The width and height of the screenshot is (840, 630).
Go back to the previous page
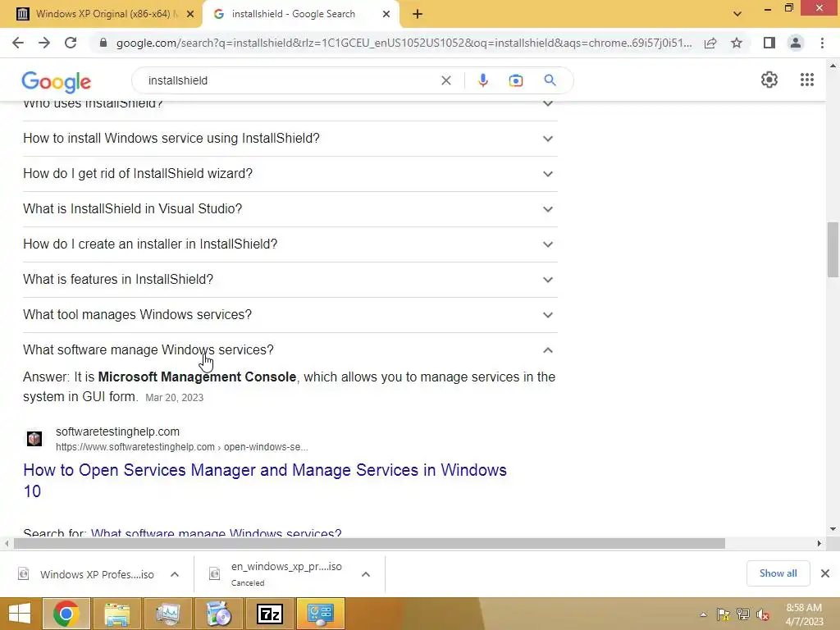[18, 43]
